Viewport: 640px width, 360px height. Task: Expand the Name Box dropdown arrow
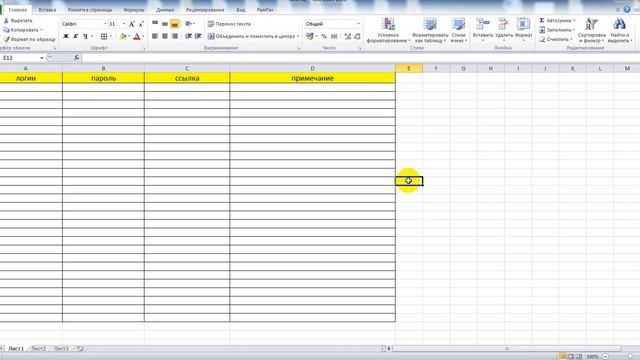click(42, 58)
